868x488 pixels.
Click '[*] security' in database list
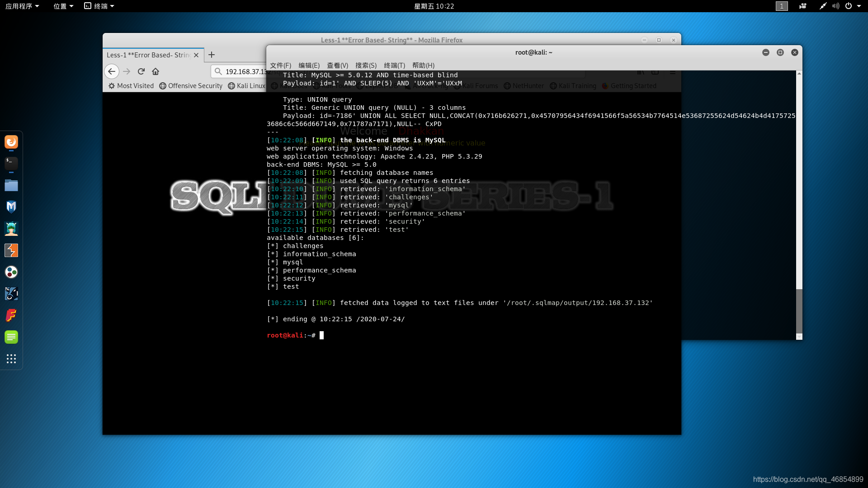(x=291, y=278)
